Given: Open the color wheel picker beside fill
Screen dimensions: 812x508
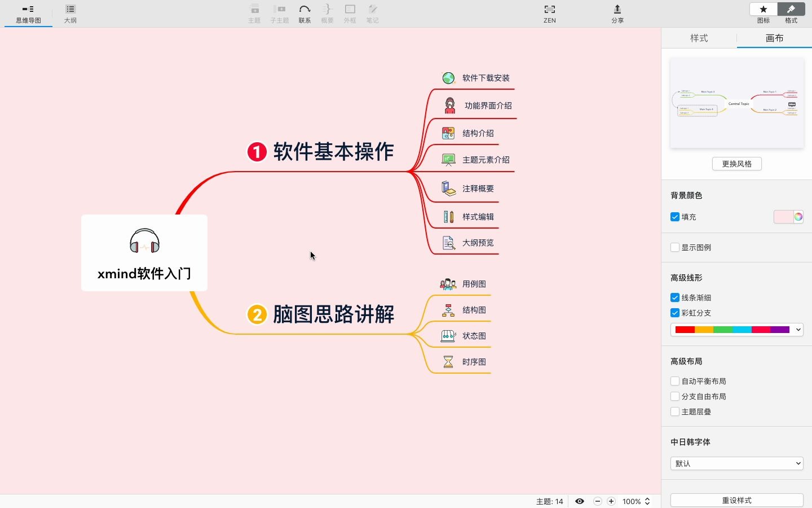Looking at the screenshot, I should click(x=798, y=217).
